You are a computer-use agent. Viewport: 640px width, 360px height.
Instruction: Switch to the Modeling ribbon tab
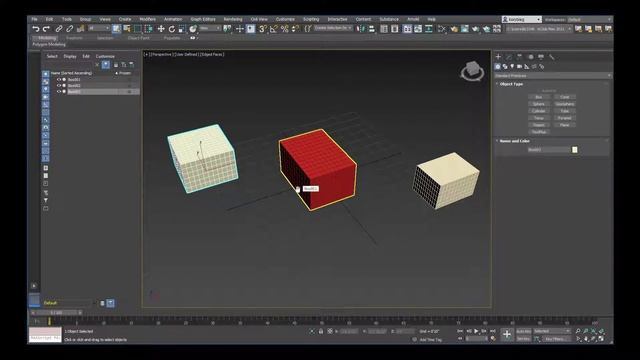(47, 38)
